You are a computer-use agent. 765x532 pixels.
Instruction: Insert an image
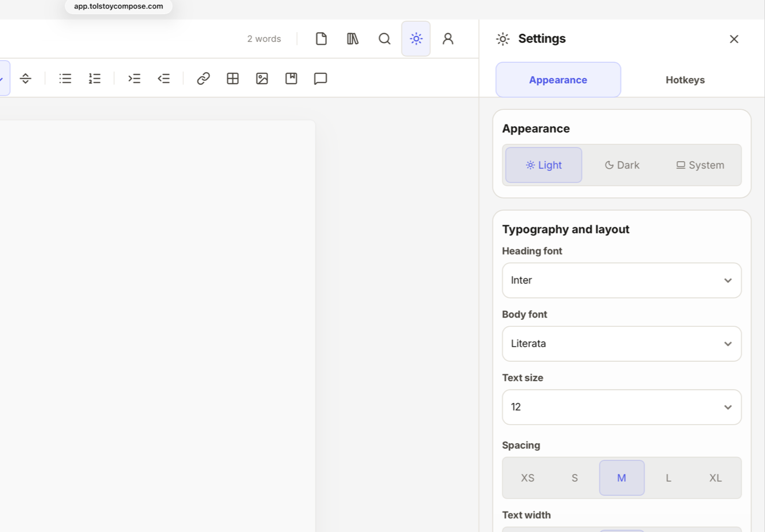click(262, 79)
